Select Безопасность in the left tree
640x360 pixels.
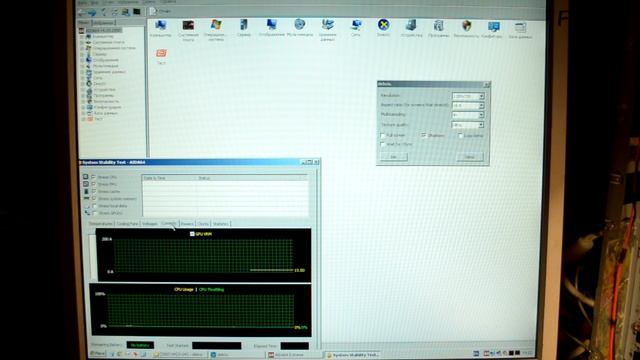click(x=106, y=101)
